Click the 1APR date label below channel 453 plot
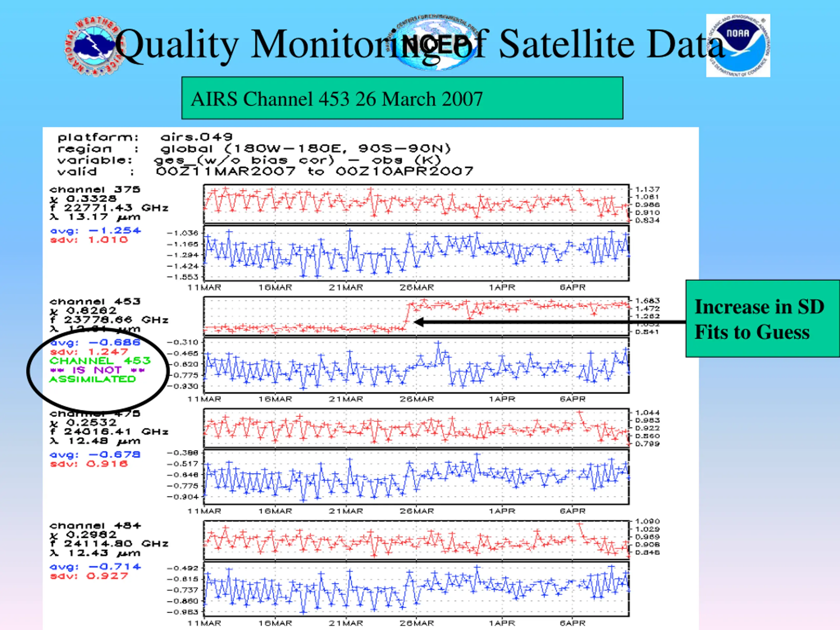This screenshot has width=840, height=630. (x=502, y=399)
